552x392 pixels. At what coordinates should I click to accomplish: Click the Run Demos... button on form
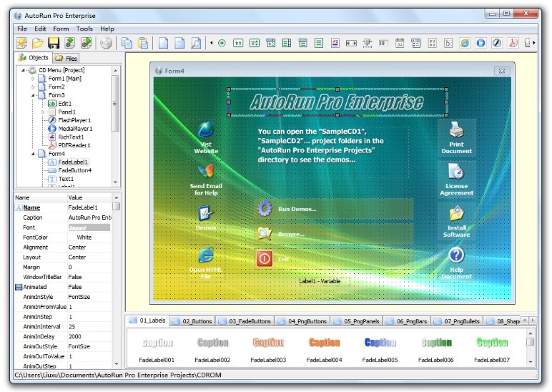click(x=297, y=209)
